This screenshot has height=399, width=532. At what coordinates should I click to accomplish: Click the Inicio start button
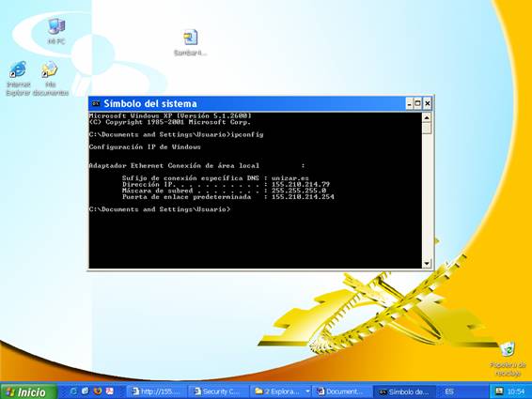pyautogui.click(x=28, y=391)
